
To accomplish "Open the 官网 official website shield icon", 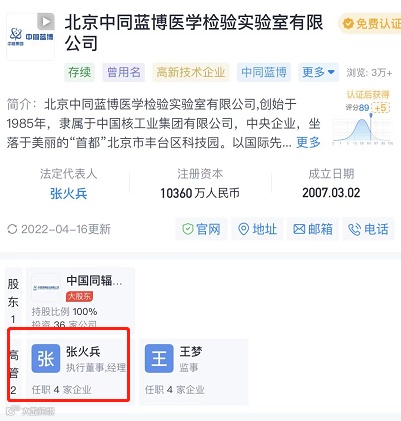I will (188, 229).
